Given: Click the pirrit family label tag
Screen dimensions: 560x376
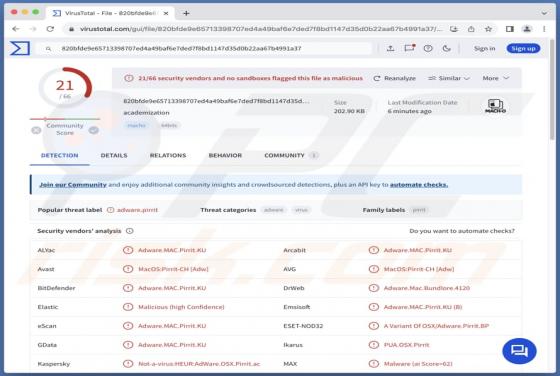Looking at the screenshot, I should (419, 210).
